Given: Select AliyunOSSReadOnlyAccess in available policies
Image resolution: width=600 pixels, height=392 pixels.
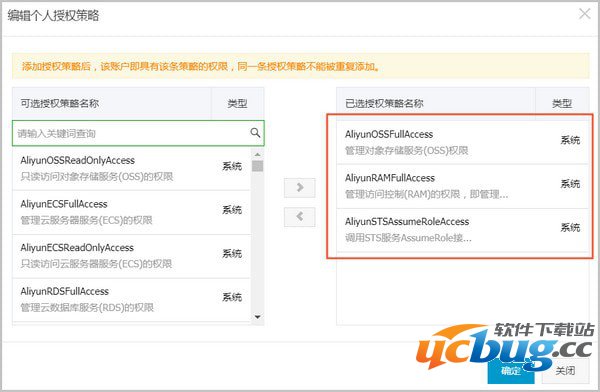Looking at the screenshot, I should click(132, 168).
